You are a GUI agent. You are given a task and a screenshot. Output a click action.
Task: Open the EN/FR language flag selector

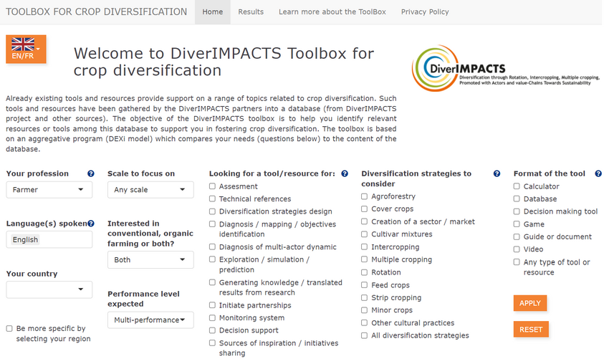(26, 49)
